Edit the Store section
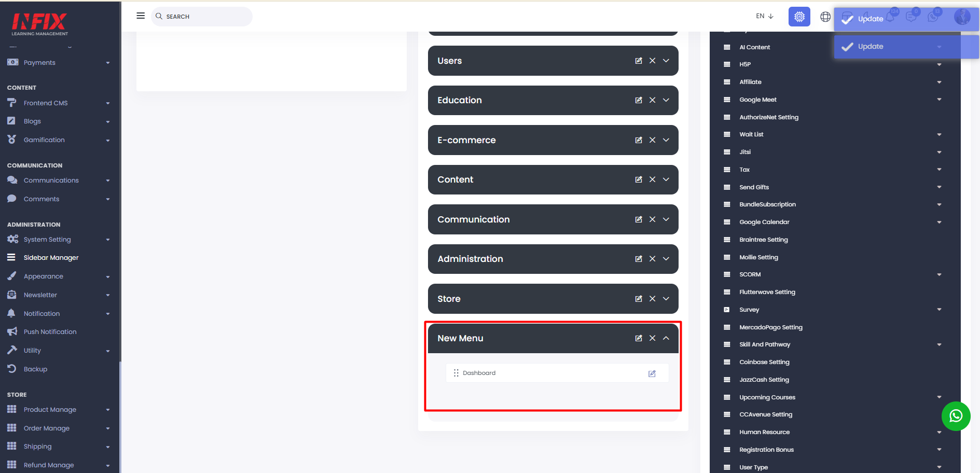 (x=639, y=299)
